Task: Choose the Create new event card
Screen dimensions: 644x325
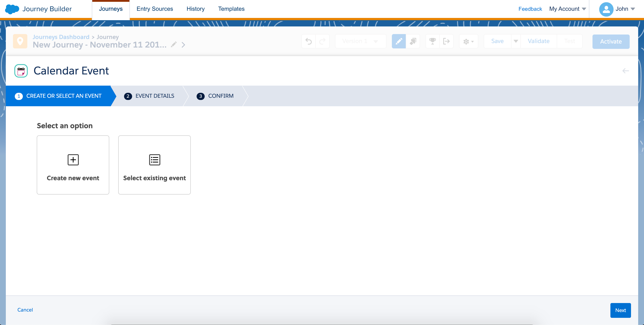Action: click(73, 165)
